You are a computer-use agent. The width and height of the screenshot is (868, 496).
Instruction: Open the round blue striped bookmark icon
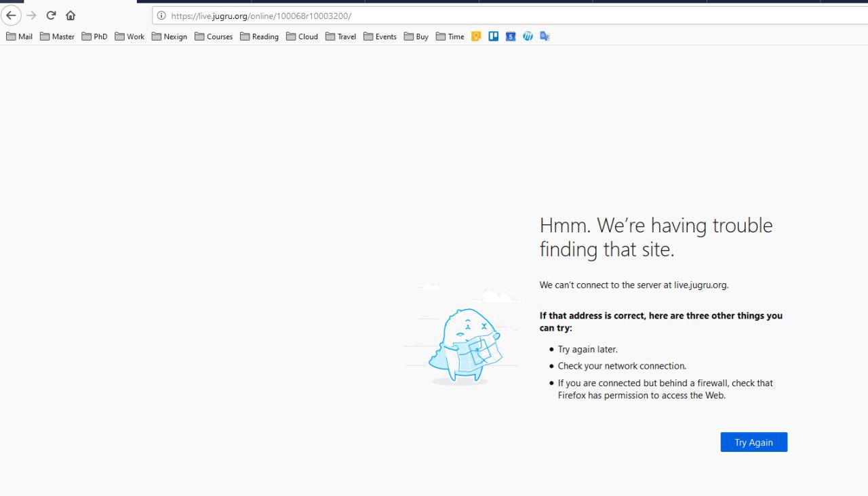(x=528, y=37)
